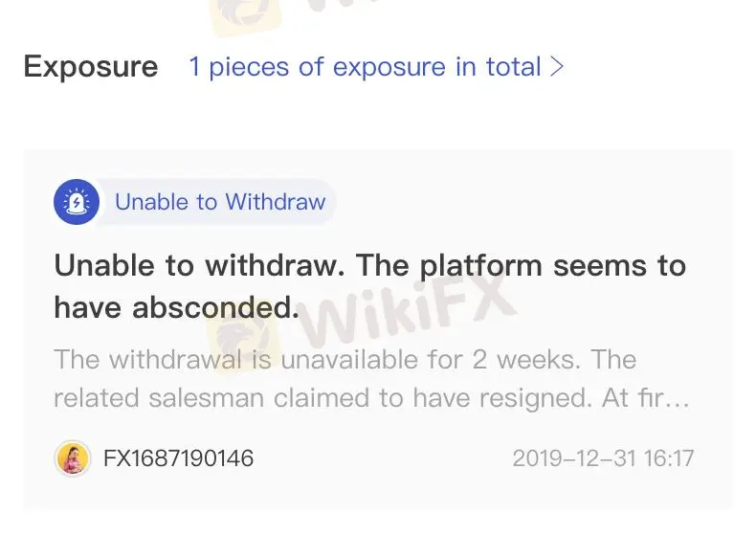Open 'The withdrawal is unavailable' description text
This screenshot has width=756, height=536.
click(345, 360)
